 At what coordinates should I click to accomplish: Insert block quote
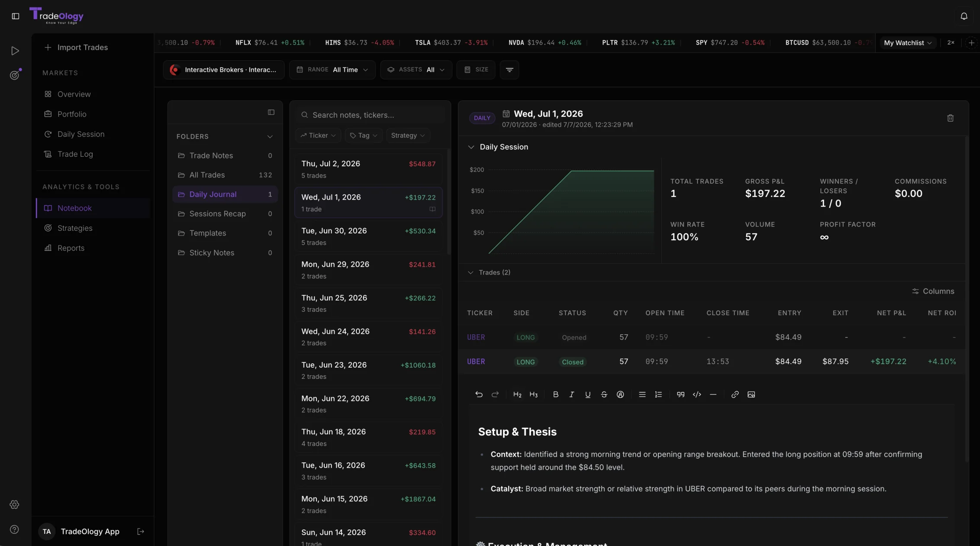pos(680,394)
